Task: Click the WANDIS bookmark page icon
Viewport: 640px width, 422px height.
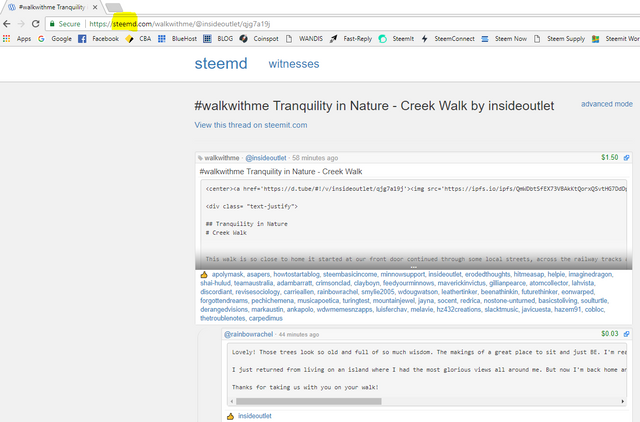Action: (289, 39)
